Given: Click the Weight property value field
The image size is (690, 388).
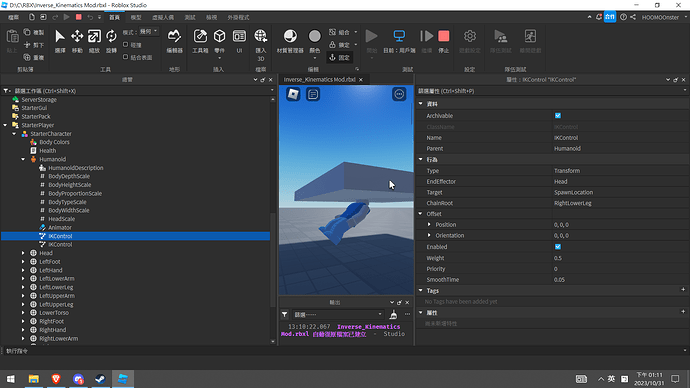Looking at the screenshot, I should (x=620, y=258).
